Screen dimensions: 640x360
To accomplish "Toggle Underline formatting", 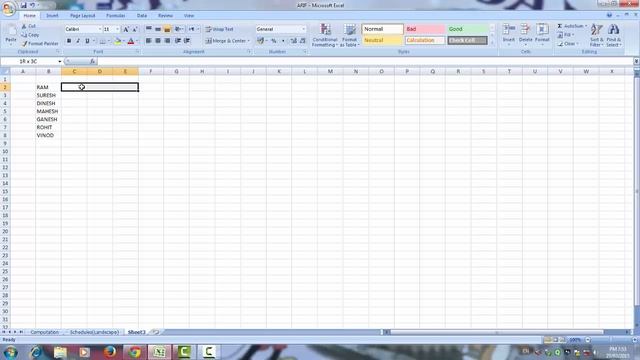I will coord(87,41).
